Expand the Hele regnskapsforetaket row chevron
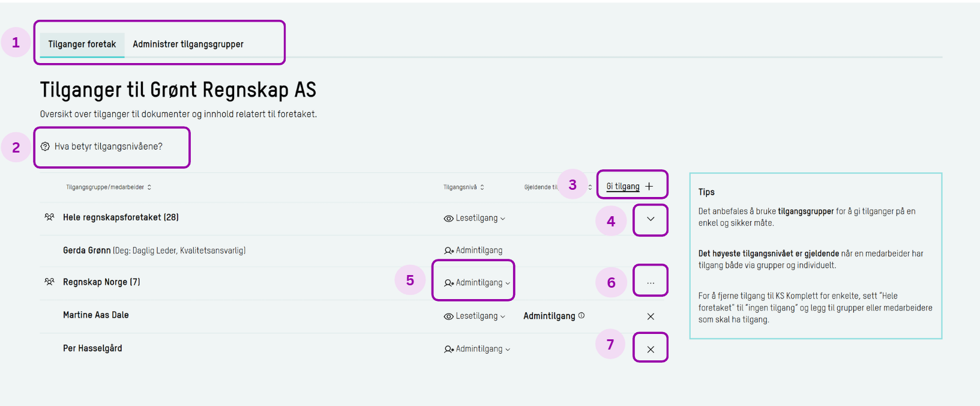The height and width of the screenshot is (406, 980). coord(651,219)
